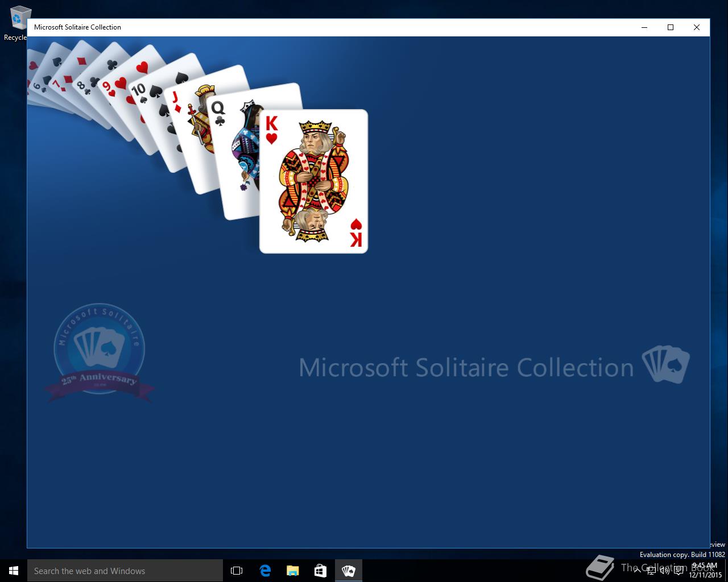Open the volume control tray icon
Viewport: 728px width, 582px height.
664,571
